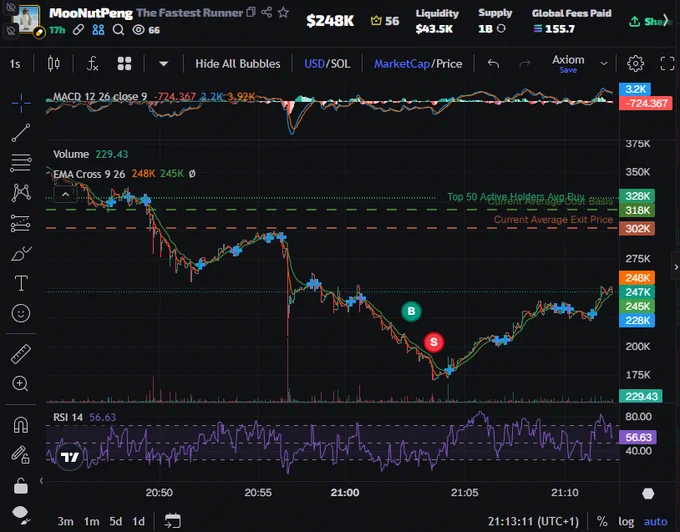Enter fullscreen chart mode
The height and width of the screenshot is (532, 680).
coord(667,64)
